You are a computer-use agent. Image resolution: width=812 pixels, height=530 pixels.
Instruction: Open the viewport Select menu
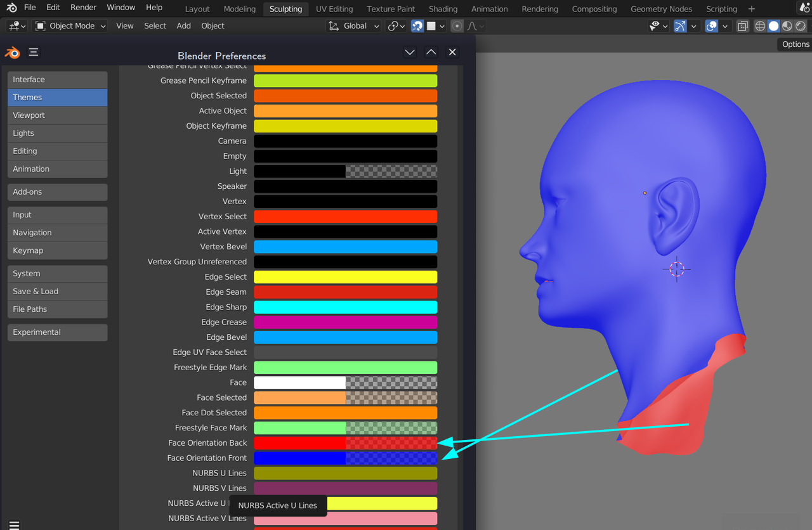(155, 26)
